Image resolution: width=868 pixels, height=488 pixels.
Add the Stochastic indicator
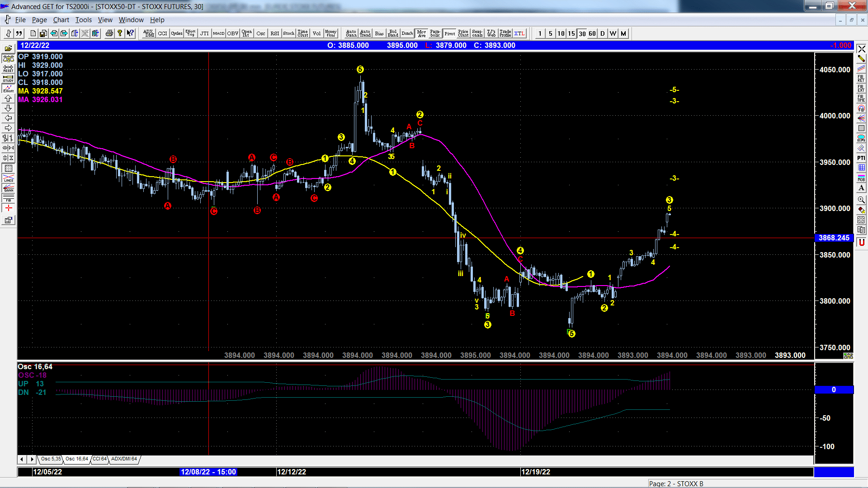[x=289, y=33]
